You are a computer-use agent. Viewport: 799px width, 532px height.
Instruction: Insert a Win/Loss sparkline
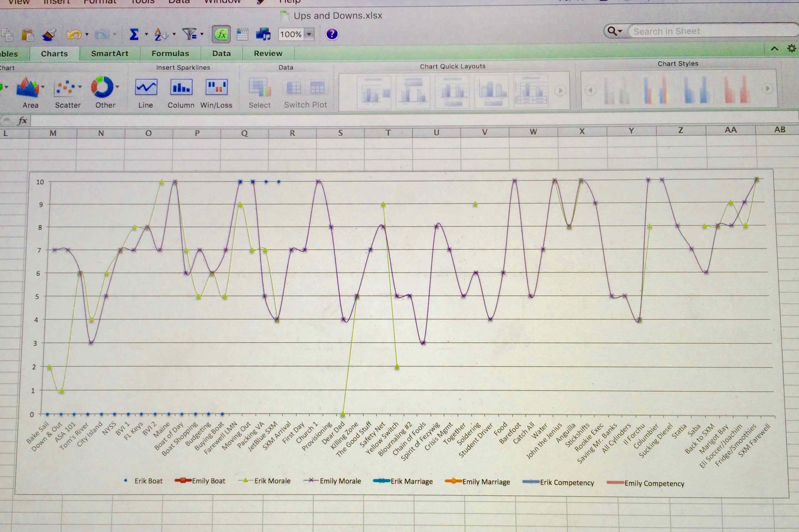pos(216,87)
